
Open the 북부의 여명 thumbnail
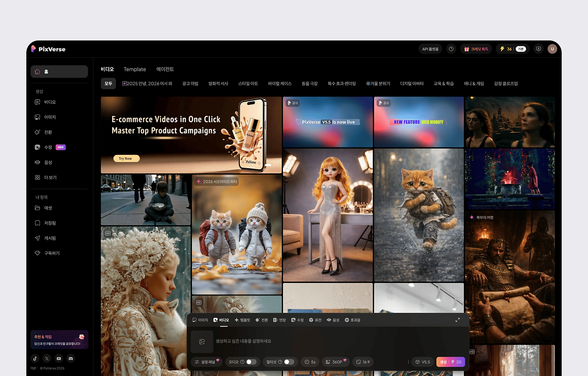pos(510,277)
